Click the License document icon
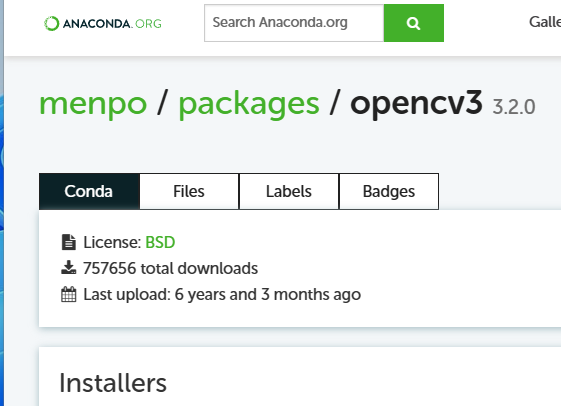This screenshot has width=561, height=406. click(69, 242)
